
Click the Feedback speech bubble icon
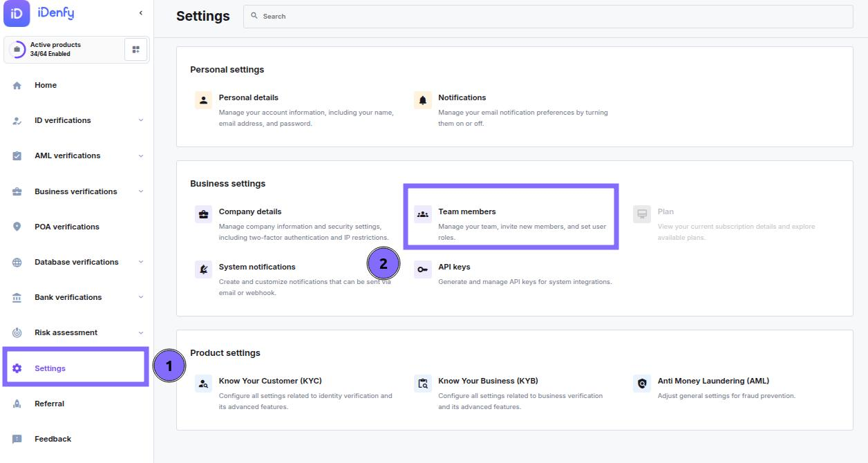click(17, 440)
